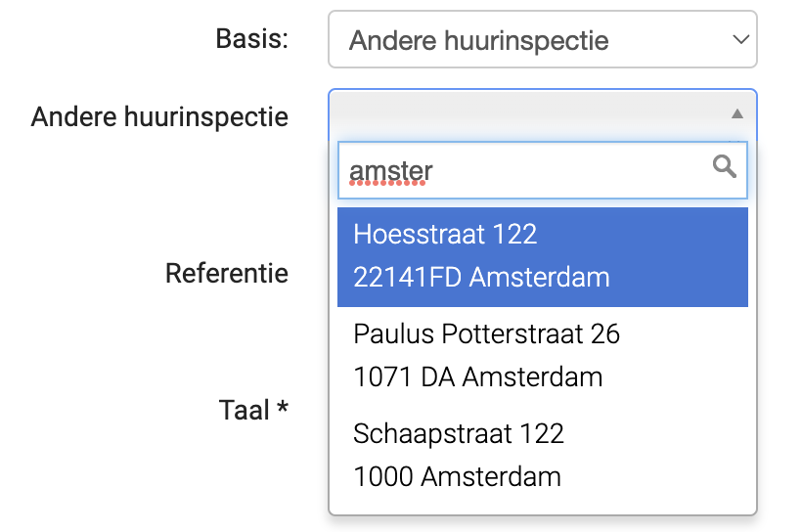Open the Basis dropdown chevron
Screen dimensions: 802x532
tap(738, 40)
